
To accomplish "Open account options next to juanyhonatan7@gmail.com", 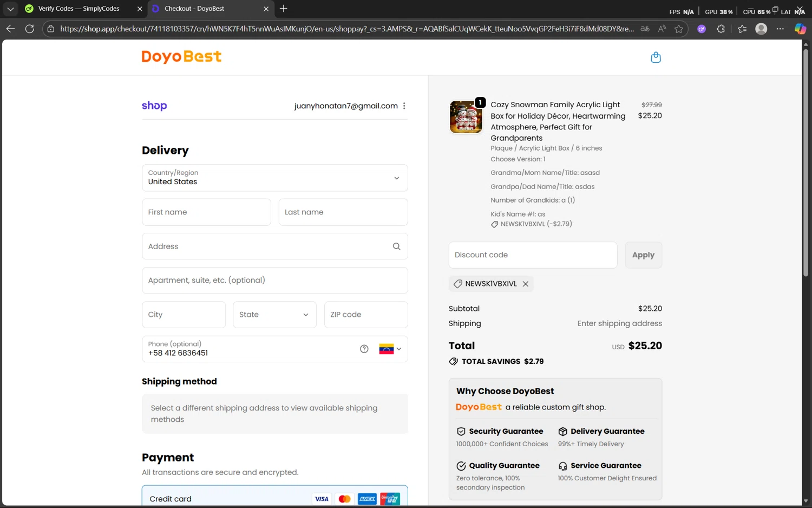I will (404, 106).
